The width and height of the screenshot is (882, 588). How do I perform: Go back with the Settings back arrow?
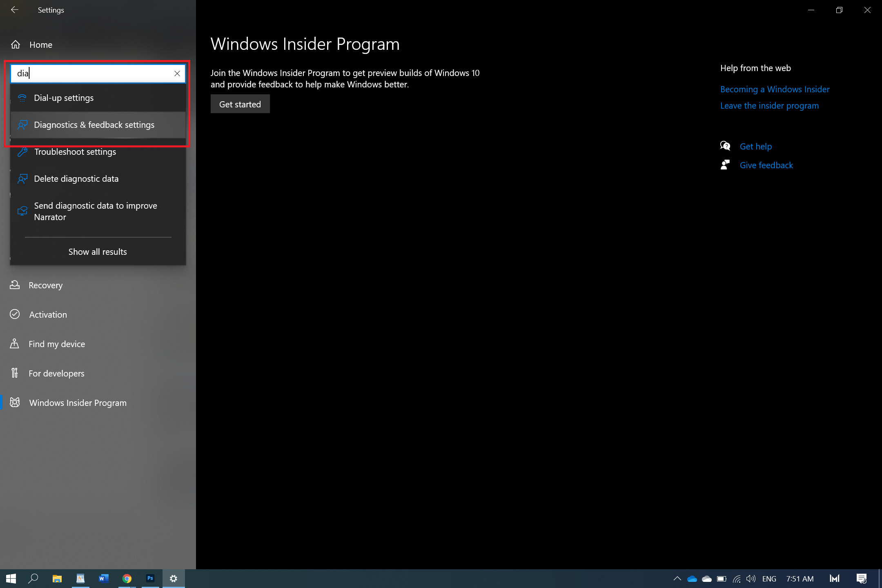point(15,10)
